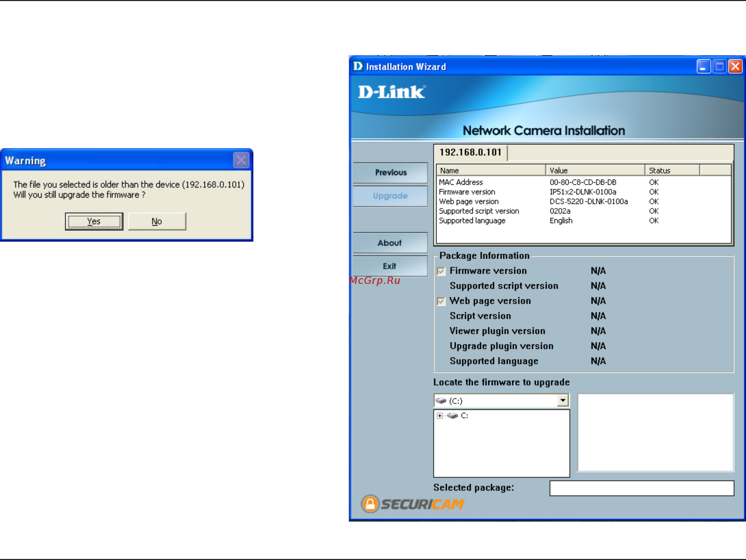Image resolution: width=746 pixels, height=560 pixels.
Task: Close the Installation Wizard window
Action: (x=735, y=66)
